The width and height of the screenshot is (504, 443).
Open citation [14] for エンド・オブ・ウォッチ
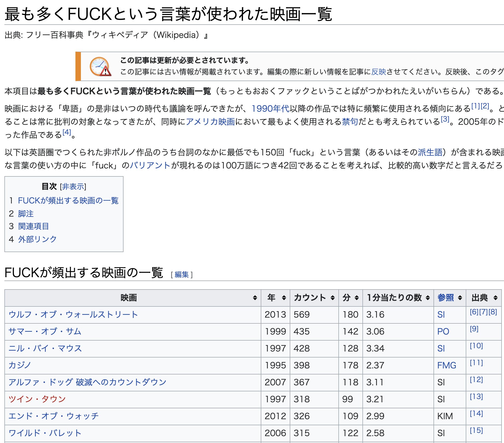476,414
